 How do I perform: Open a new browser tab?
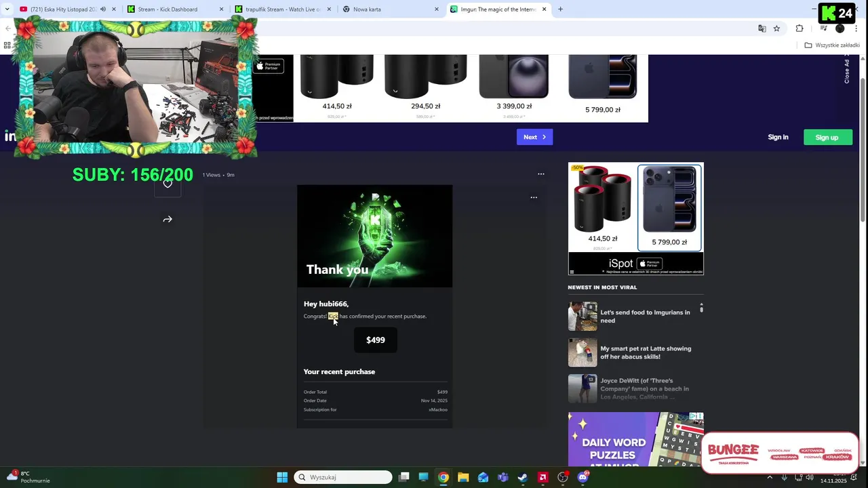[x=560, y=9]
